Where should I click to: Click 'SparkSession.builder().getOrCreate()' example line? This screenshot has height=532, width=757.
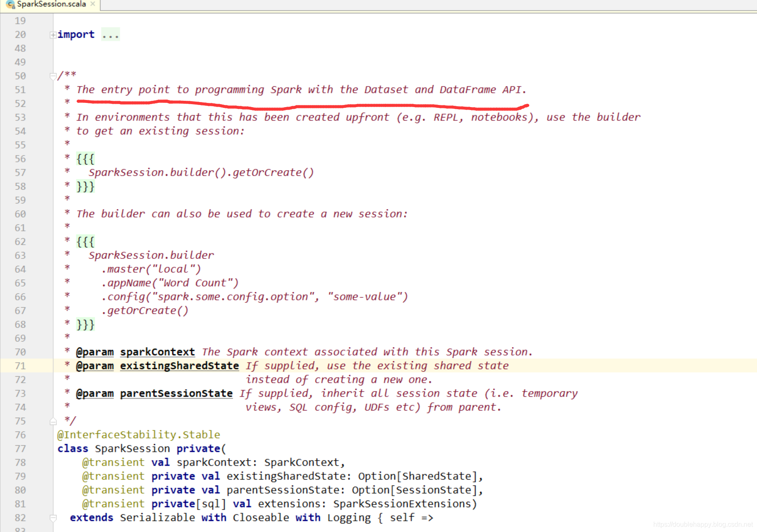201,173
